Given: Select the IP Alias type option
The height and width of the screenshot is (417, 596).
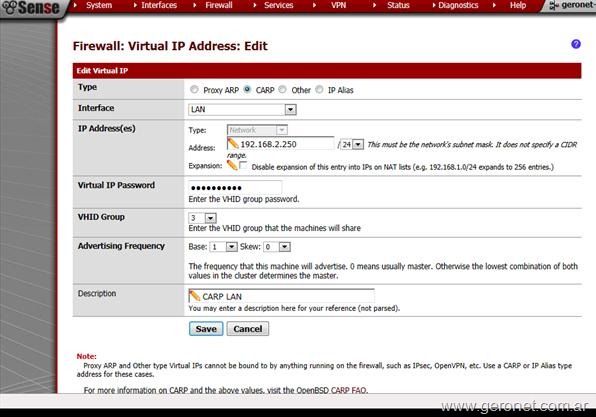Looking at the screenshot, I should [319, 89].
